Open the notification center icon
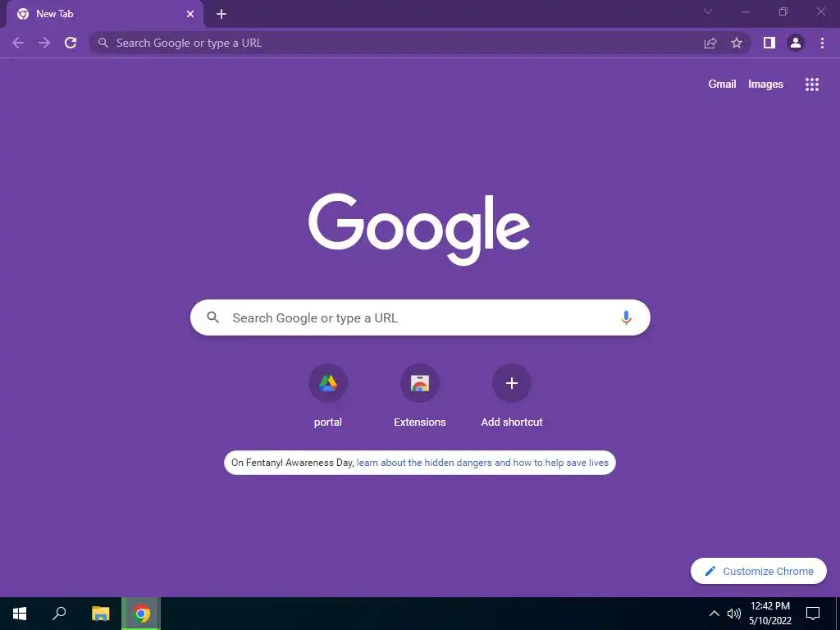 813,614
